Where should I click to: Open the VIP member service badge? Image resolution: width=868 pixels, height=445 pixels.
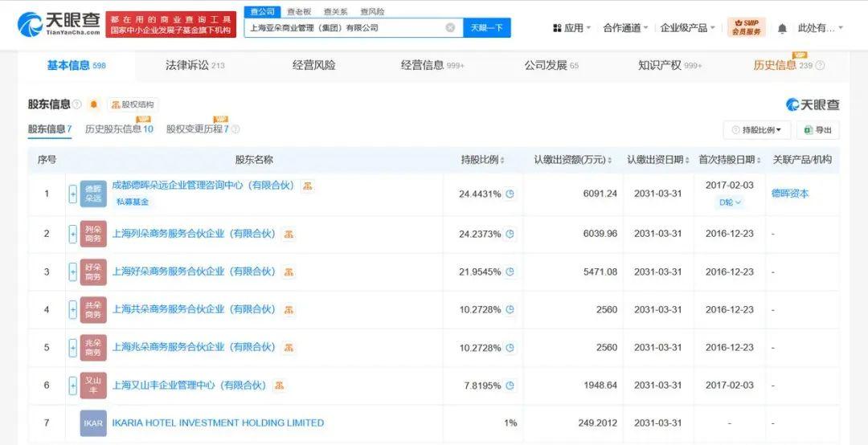click(x=746, y=27)
